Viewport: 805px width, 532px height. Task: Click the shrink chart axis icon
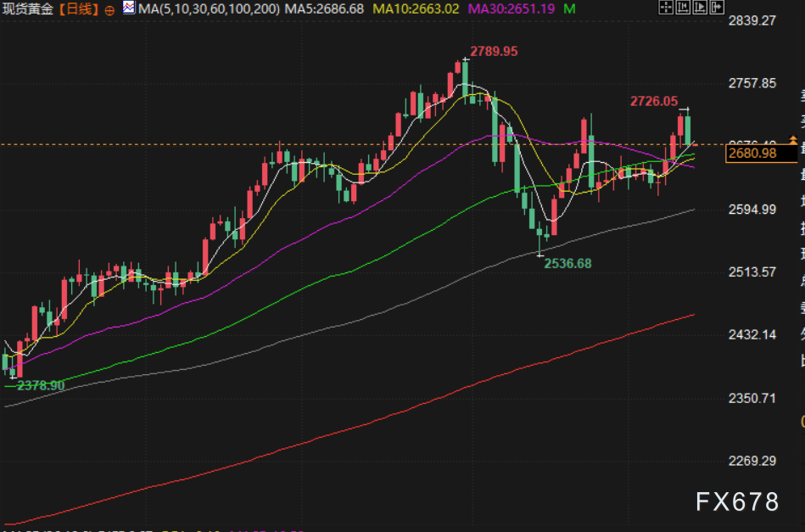tap(683, 7)
